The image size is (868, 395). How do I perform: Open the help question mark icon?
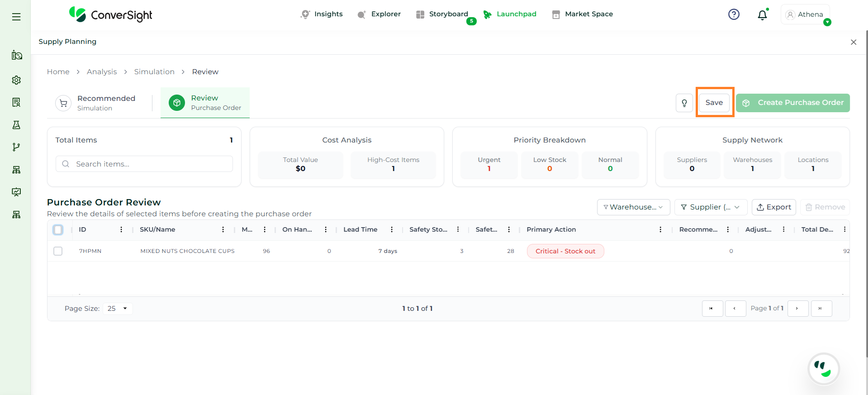[x=734, y=14]
